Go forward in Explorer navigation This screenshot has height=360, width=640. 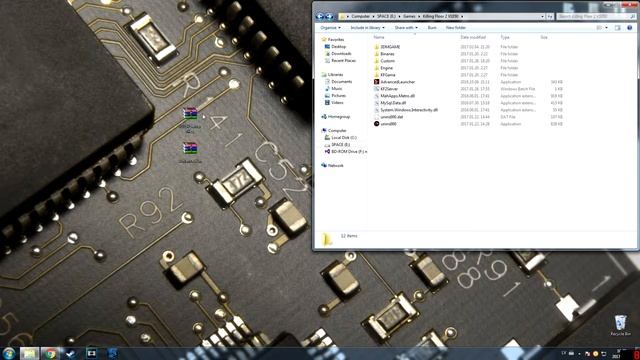(x=329, y=16)
